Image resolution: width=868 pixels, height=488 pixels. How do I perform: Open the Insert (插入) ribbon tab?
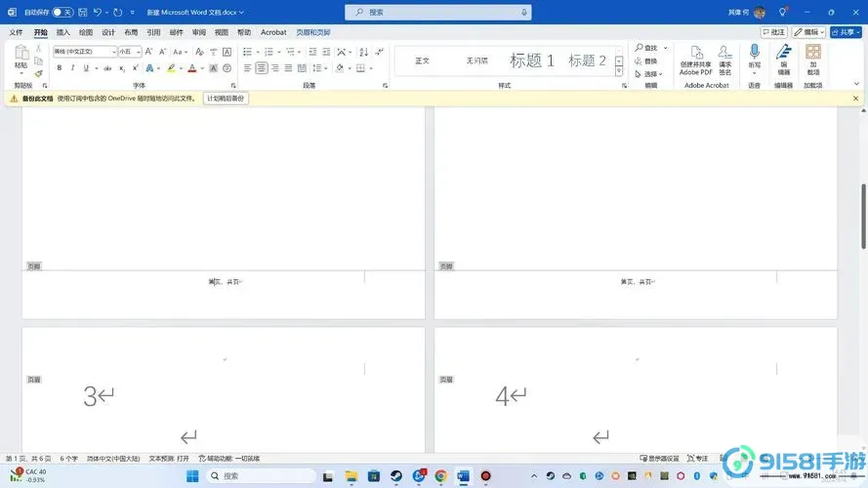(x=63, y=32)
